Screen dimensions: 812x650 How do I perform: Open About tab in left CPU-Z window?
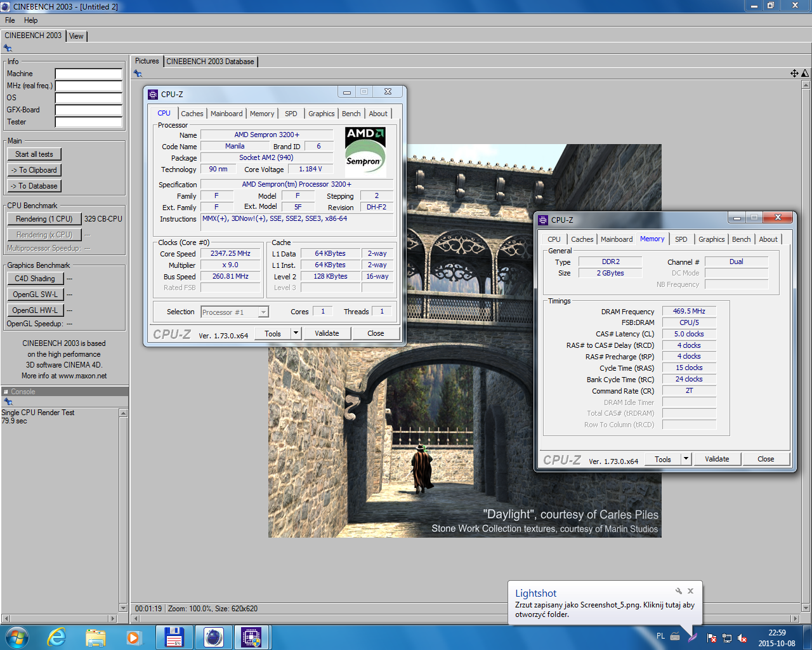tap(378, 114)
